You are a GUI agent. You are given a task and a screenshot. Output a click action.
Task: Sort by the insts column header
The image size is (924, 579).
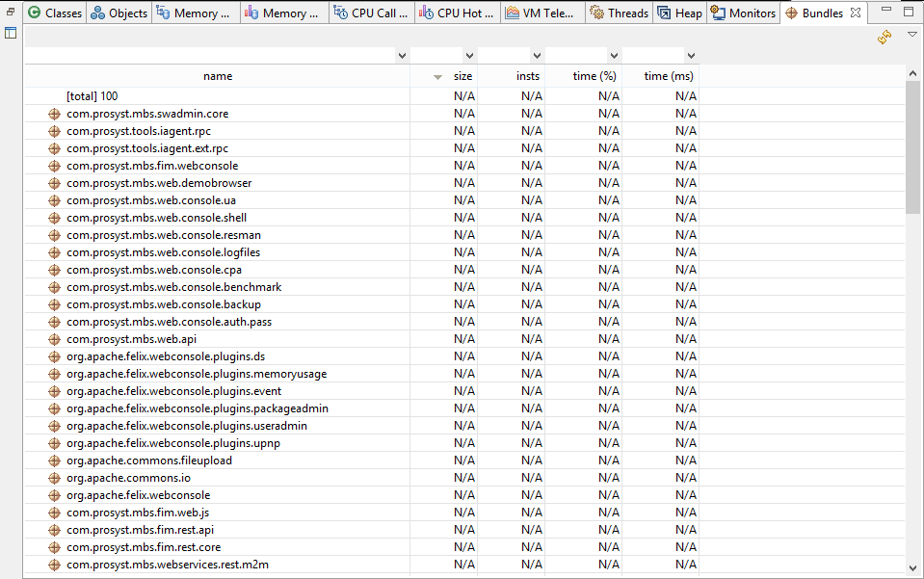coord(528,76)
